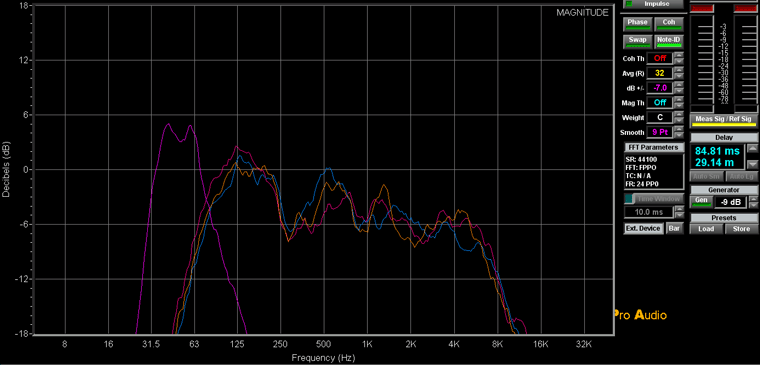Image resolution: width=760 pixels, height=365 pixels.
Task: Increase time window ms with up arrow
Action: coord(679,209)
